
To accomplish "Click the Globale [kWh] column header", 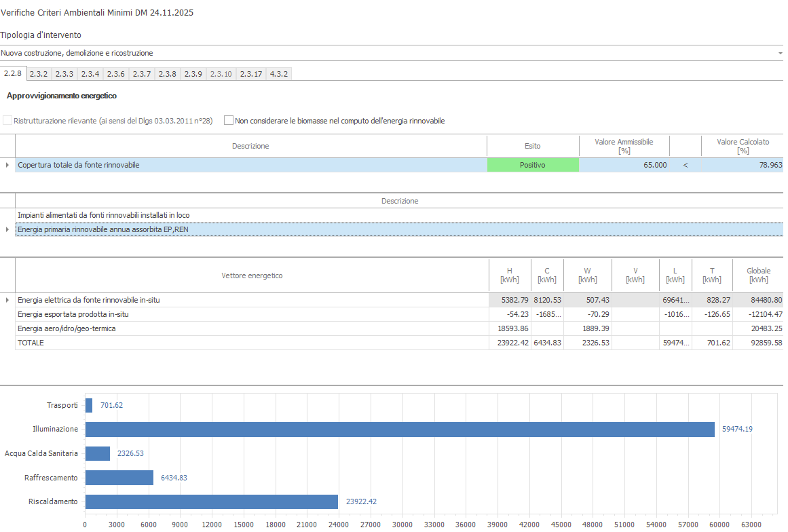I will coord(758,275).
